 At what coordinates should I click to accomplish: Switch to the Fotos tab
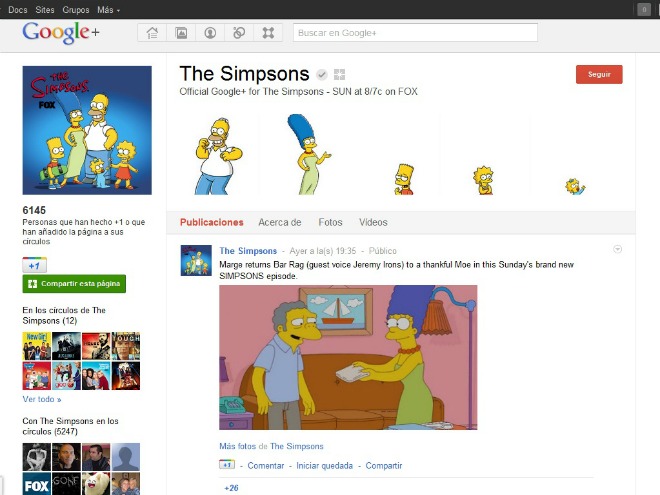coord(330,222)
